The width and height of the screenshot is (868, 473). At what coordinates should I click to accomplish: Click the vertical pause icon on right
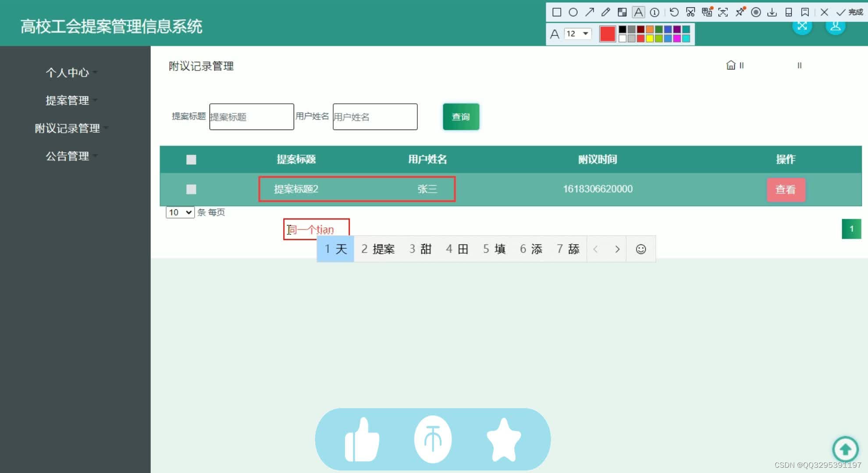coord(799,65)
